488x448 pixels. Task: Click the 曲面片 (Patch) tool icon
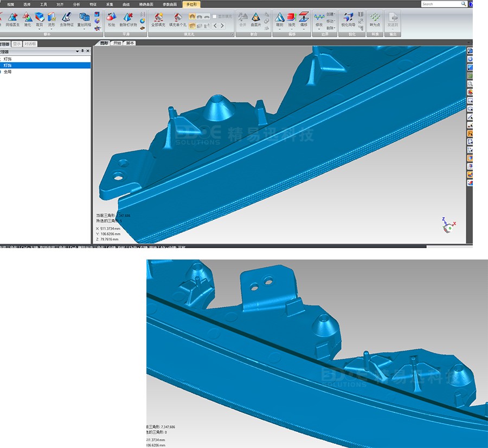coord(255,20)
